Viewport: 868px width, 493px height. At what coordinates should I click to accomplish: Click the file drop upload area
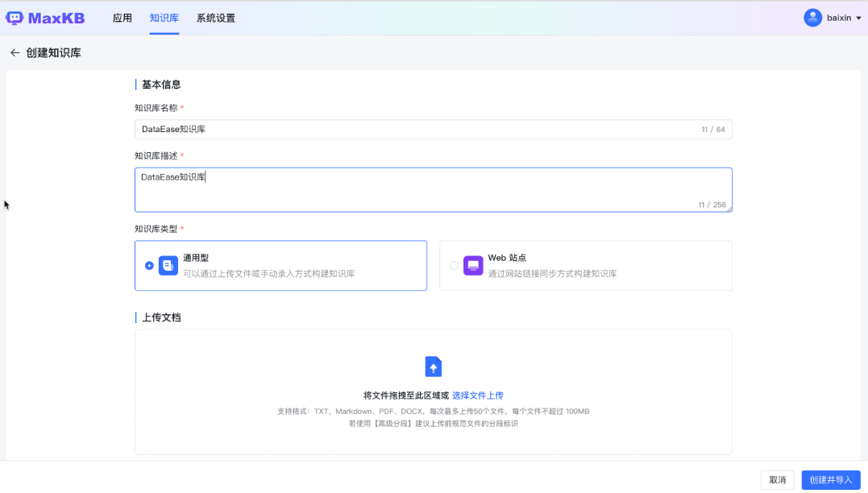tap(433, 391)
